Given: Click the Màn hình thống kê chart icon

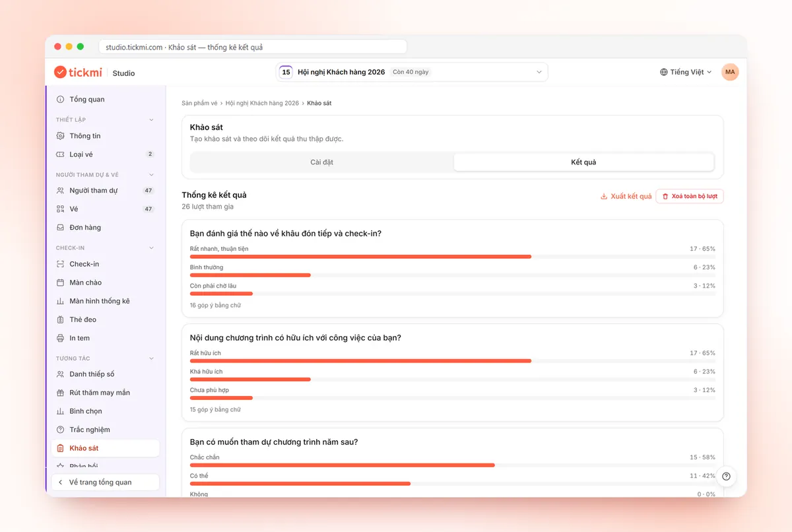Looking at the screenshot, I should tap(60, 301).
